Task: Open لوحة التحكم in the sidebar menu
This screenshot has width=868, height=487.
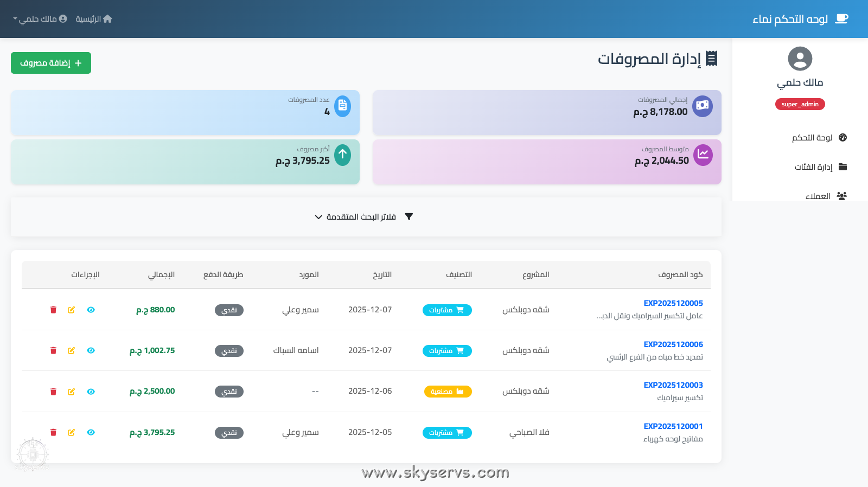Action: (x=819, y=138)
